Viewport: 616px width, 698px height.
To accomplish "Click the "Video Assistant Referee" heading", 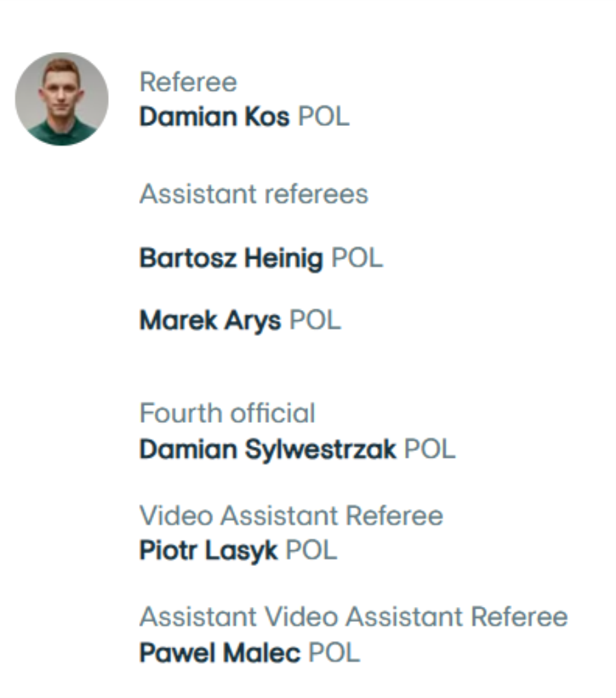I will pyautogui.click(x=291, y=515).
